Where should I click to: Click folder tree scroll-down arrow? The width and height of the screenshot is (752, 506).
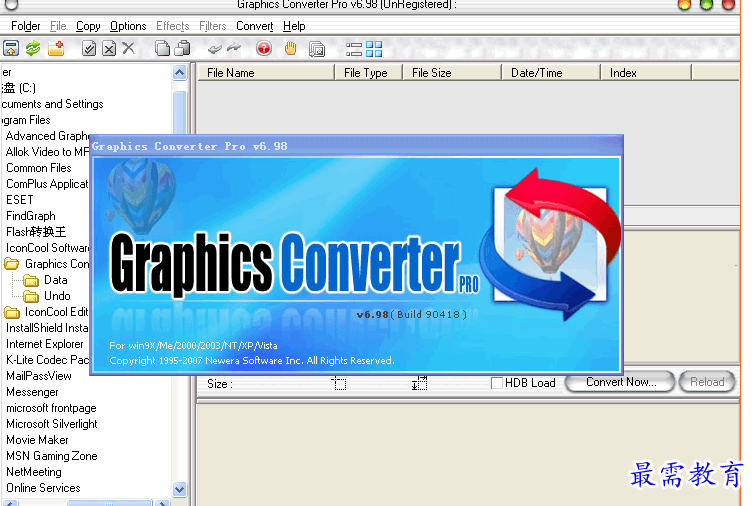tap(179, 490)
